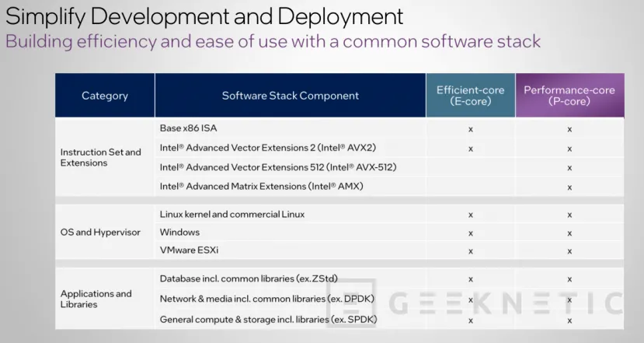
Task: Click P-core x mark for Network & media
Action: click(x=569, y=299)
